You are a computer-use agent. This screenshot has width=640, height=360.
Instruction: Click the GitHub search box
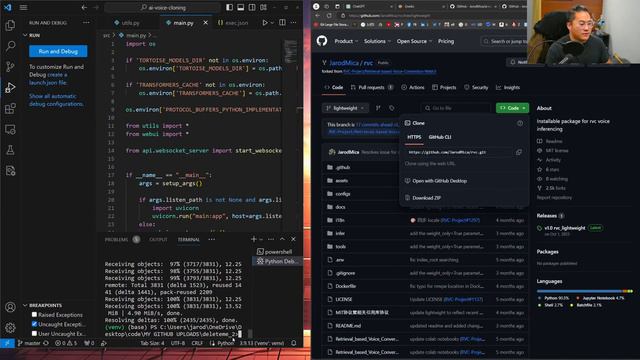tap(504, 41)
